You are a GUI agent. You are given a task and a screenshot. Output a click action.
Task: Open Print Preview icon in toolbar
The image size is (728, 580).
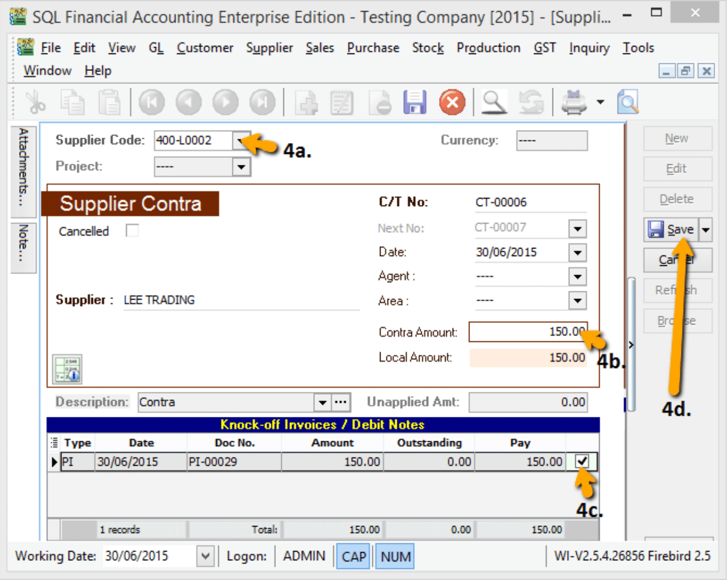coord(627,103)
